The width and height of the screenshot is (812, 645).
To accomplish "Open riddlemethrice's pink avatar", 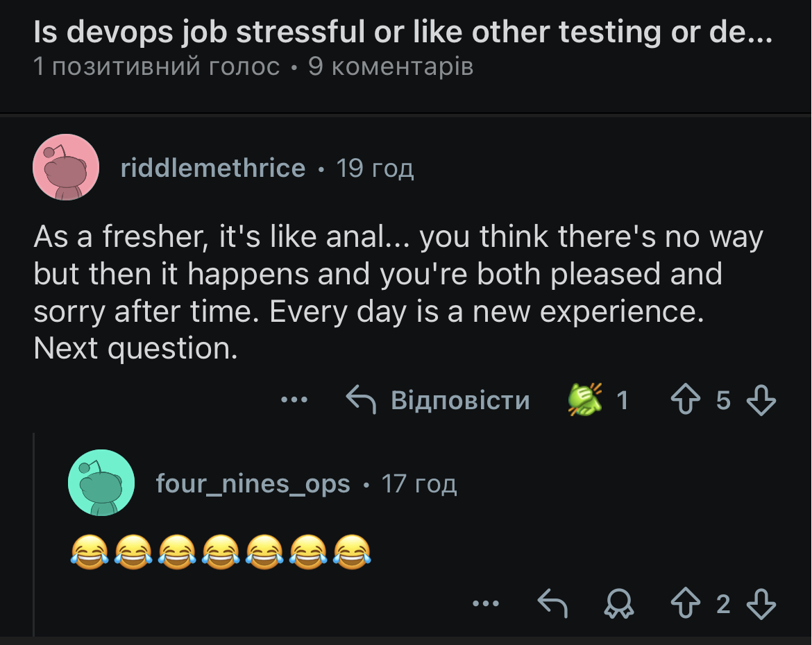I will [x=66, y=167].
